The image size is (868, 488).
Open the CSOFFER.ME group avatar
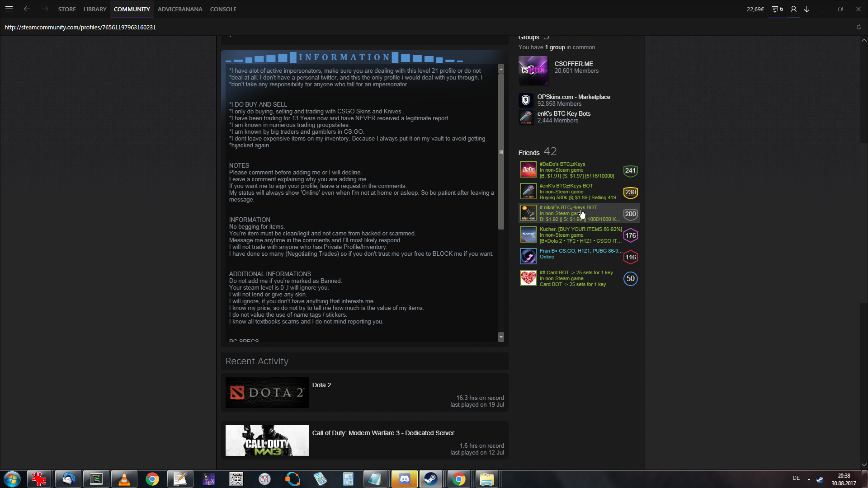pyautogui.click(x=533, y=70)
